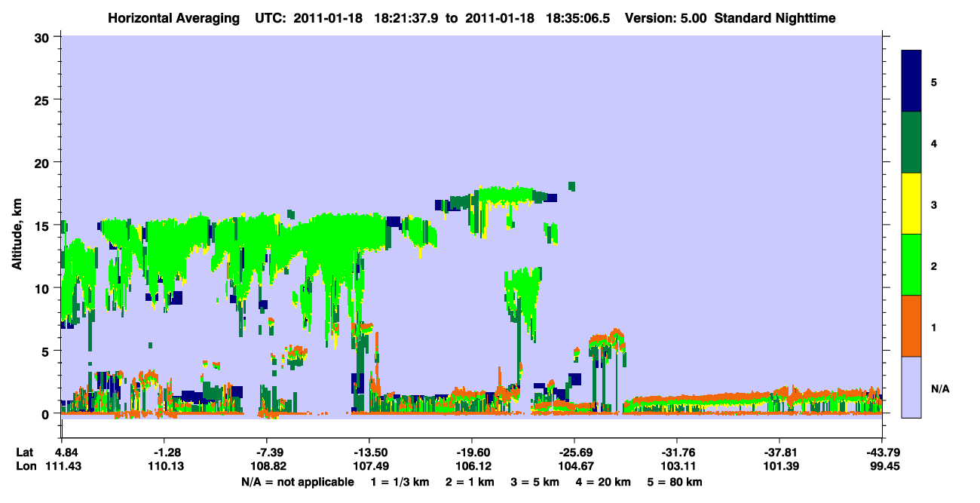Click the 'Lat' row label
Screen dimensions: 980x503
(x=25, y=452)
